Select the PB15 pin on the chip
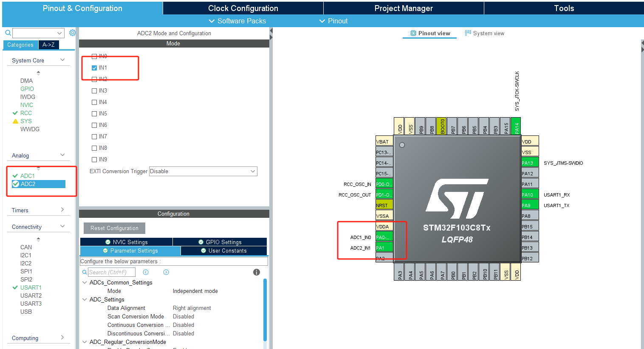This screenshot has height=349, width=644. 530,226
